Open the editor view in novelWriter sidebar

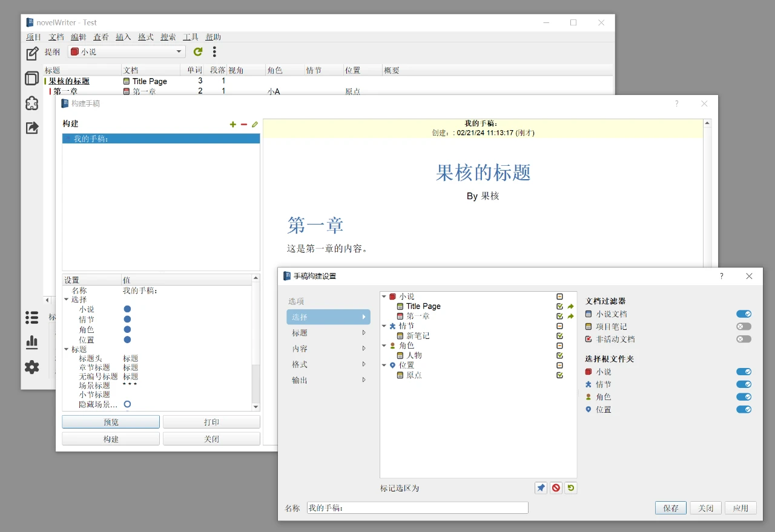coord(32,54)
